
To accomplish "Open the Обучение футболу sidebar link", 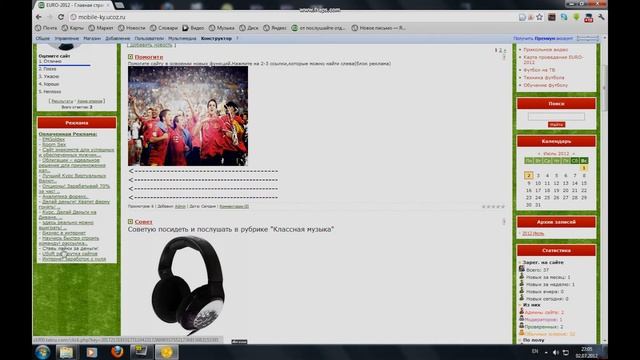I will 546,85.
